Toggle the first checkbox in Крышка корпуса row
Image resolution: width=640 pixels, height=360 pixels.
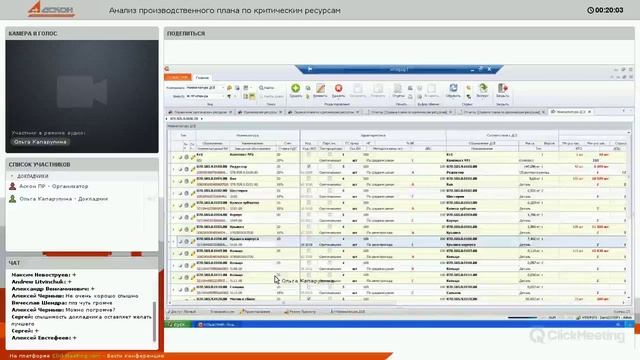[309, 239]
